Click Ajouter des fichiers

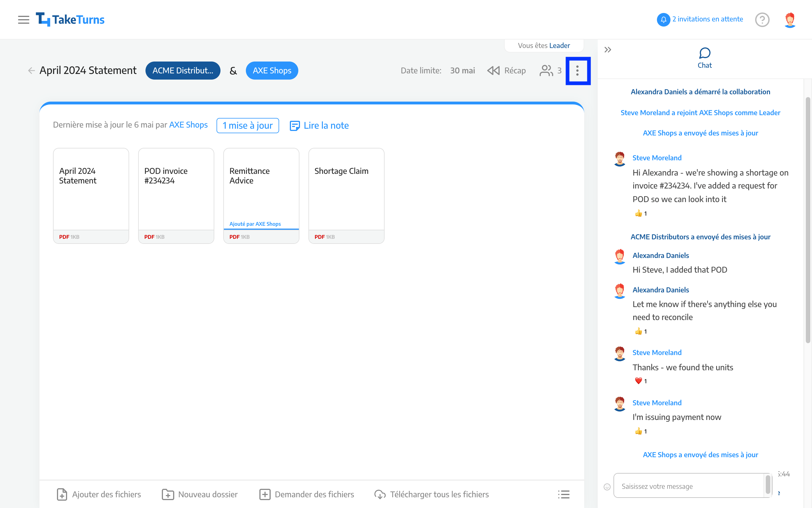click(x=98, y=494)
